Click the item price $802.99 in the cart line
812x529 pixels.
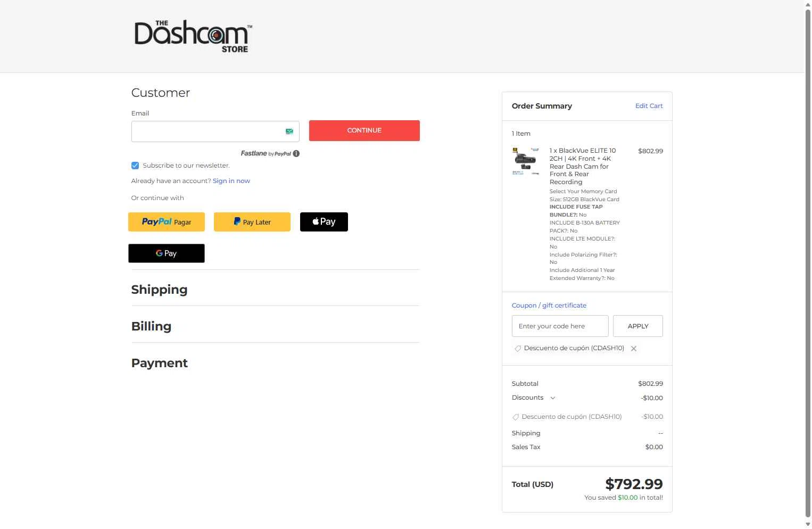tap(651, 151)
